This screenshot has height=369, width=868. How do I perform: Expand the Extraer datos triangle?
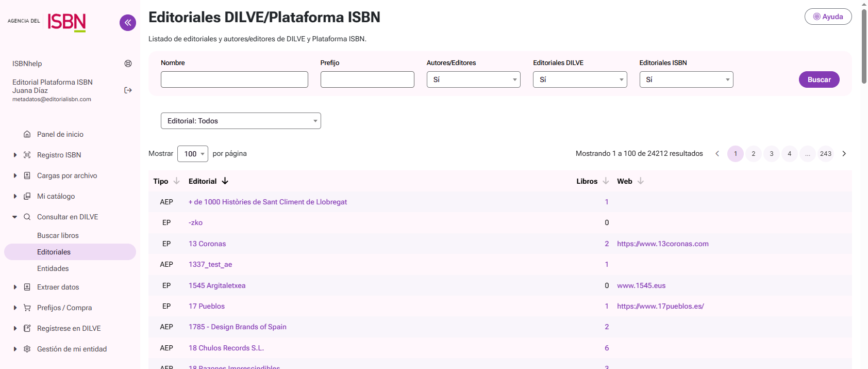[15, 287]
